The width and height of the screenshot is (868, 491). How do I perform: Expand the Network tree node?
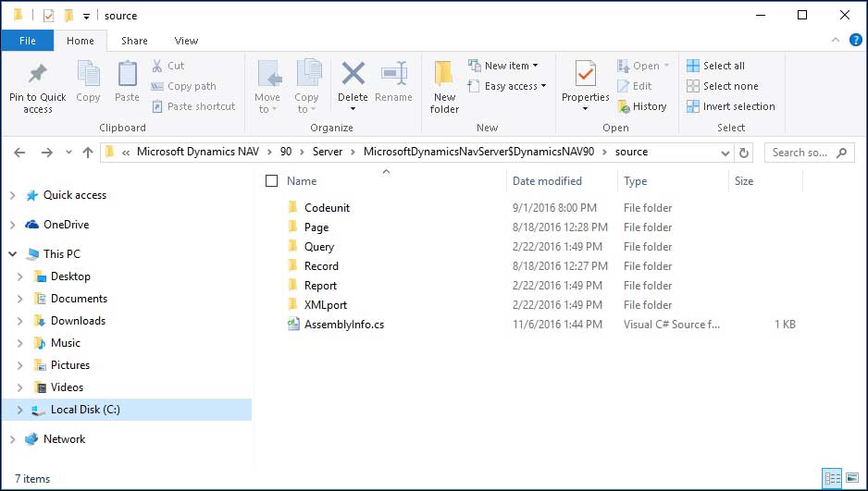(x=13, y=439)
